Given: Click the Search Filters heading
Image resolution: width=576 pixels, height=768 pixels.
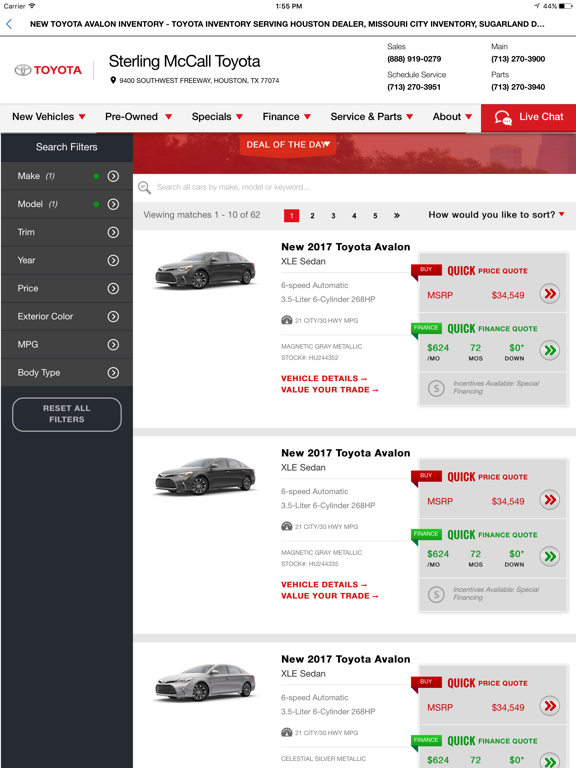Looking at the screenshot, I should pyautogui.click(x=67, y=147).
